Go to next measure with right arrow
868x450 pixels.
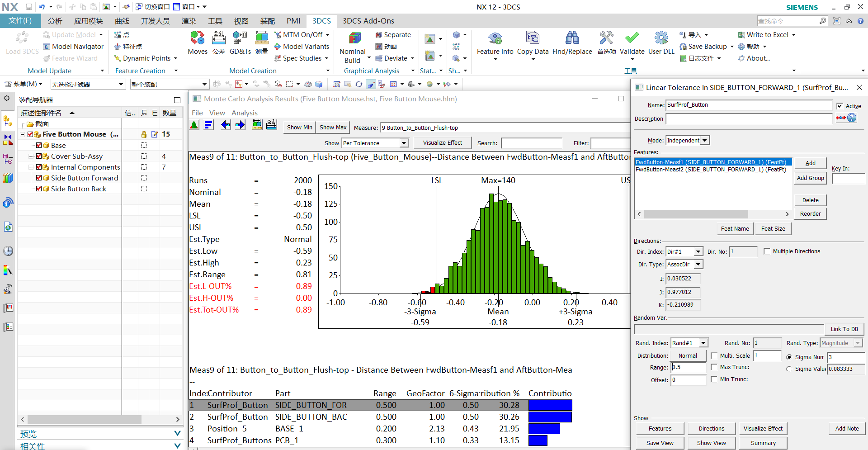240,125
